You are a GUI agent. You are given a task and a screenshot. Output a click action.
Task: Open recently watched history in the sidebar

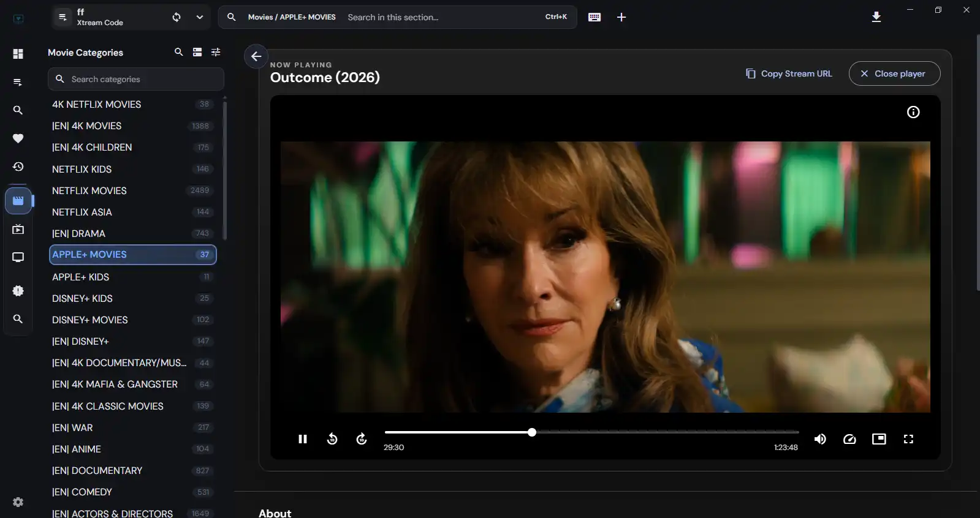tap(18, 167)
